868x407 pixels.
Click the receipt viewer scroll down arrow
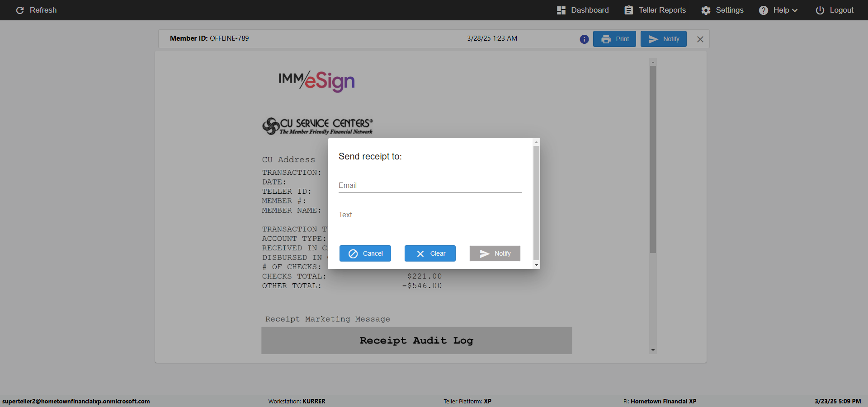(653, 350)
